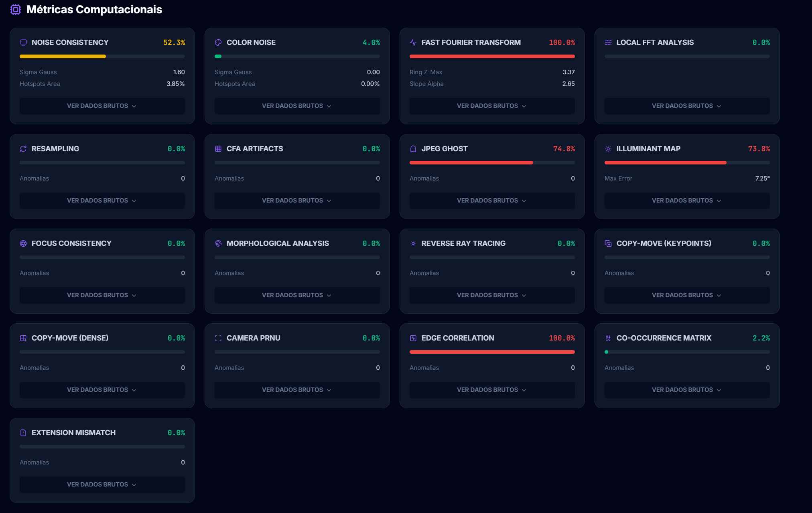
Task: Show raw data for Edge Correlation
Action: pyautogui.click(x=491, y=390)
